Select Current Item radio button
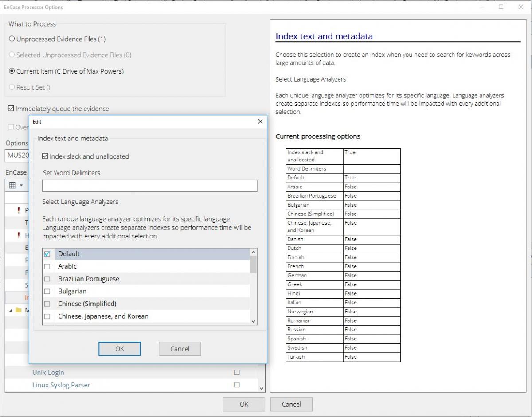 coord(12,71)
